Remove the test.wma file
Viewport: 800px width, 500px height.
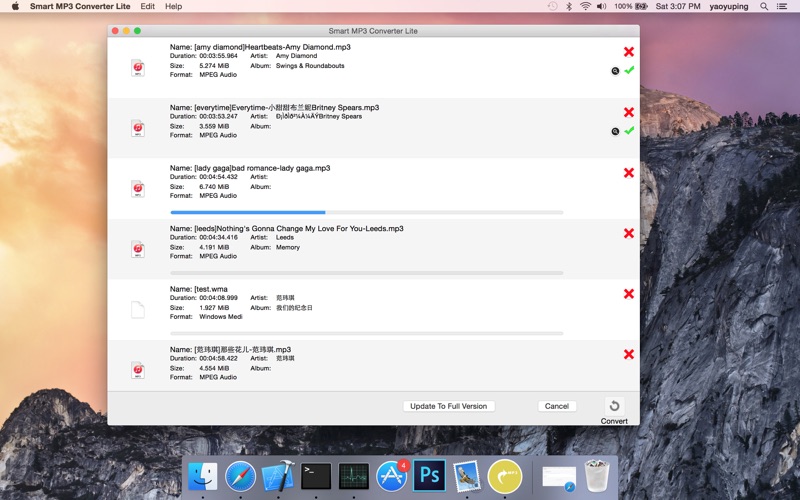pyautogui.click(x=629, y=294)
